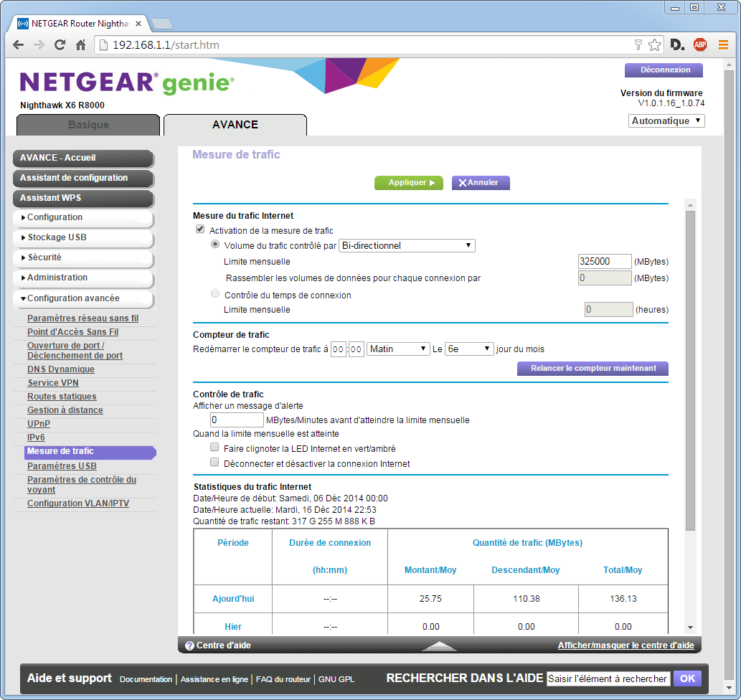Open Paramètres USB in the sidebar
Screen dimensions: 741x700
(62, 466)
